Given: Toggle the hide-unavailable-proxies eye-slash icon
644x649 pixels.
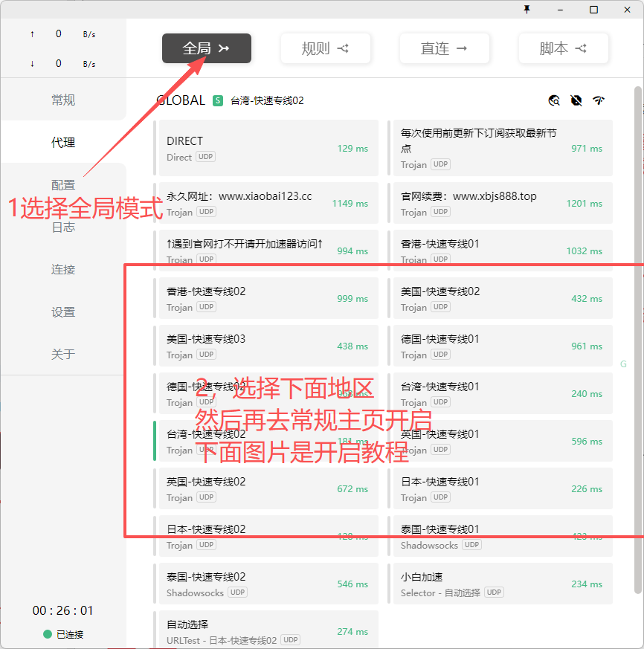Looking at the screenshot, I should coord(576,101).
